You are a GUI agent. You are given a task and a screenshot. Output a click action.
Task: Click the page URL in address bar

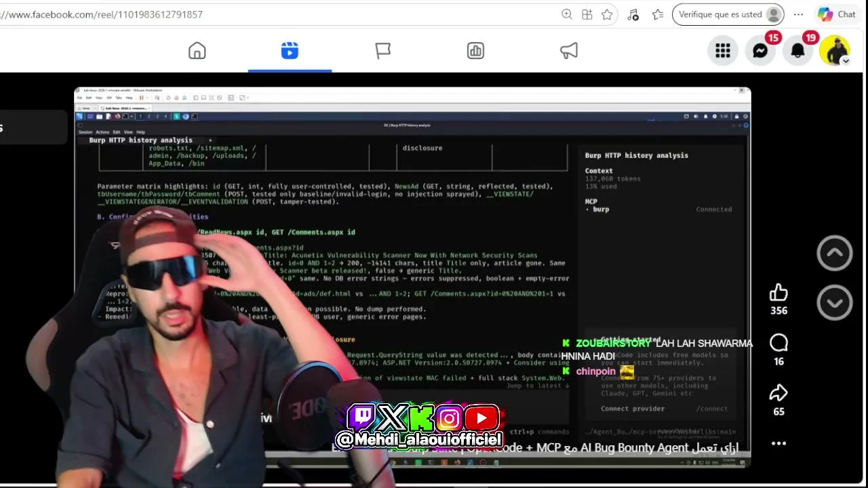(101, 14)
